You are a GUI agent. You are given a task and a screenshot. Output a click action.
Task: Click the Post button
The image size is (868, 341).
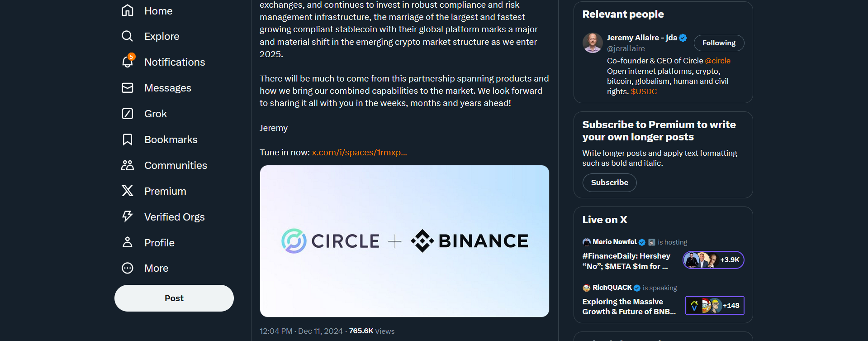click(174, 298)
